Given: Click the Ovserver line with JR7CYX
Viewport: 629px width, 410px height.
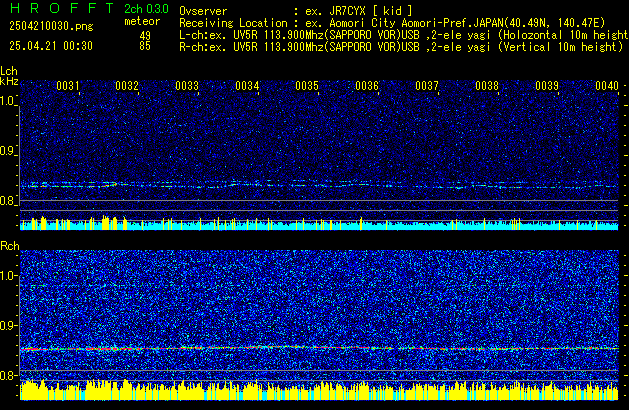Looking at the screenshot, I should coord(295,11).
